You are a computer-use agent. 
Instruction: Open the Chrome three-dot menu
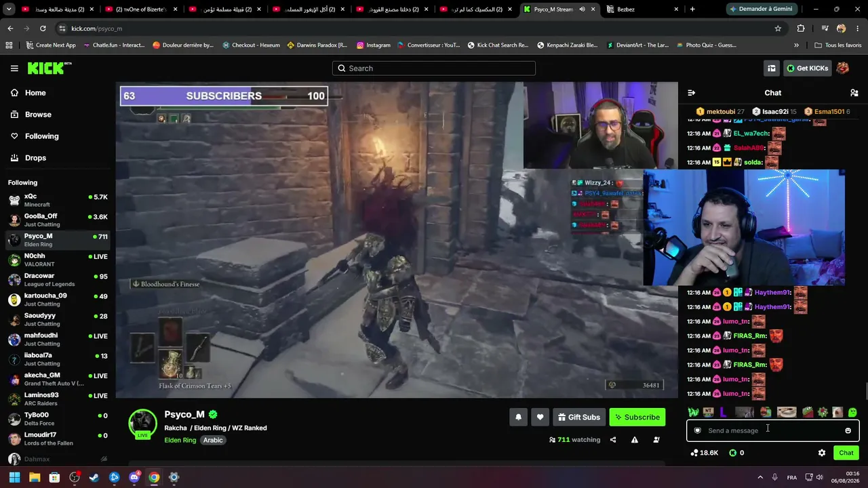pyautogui.click(x=858, y=28)
